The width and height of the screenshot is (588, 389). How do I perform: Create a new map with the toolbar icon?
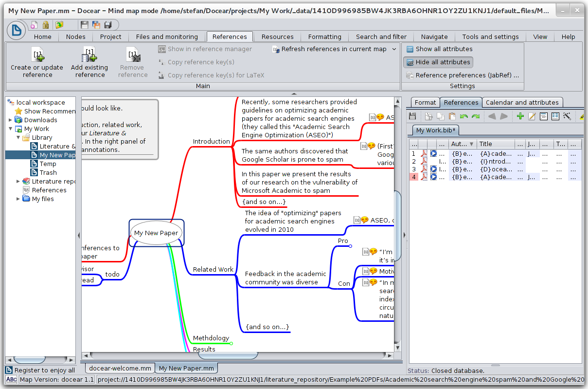(34, 25)
